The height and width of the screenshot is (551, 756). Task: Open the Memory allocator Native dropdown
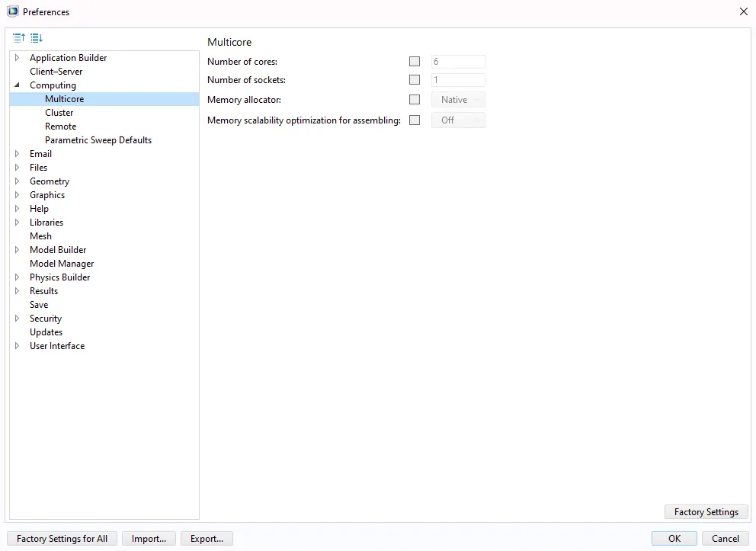coord(458,100)
